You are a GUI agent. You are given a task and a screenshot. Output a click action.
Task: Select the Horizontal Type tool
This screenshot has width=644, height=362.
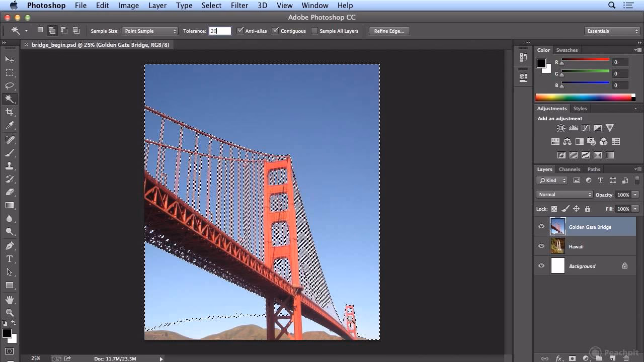coord(10,258)
